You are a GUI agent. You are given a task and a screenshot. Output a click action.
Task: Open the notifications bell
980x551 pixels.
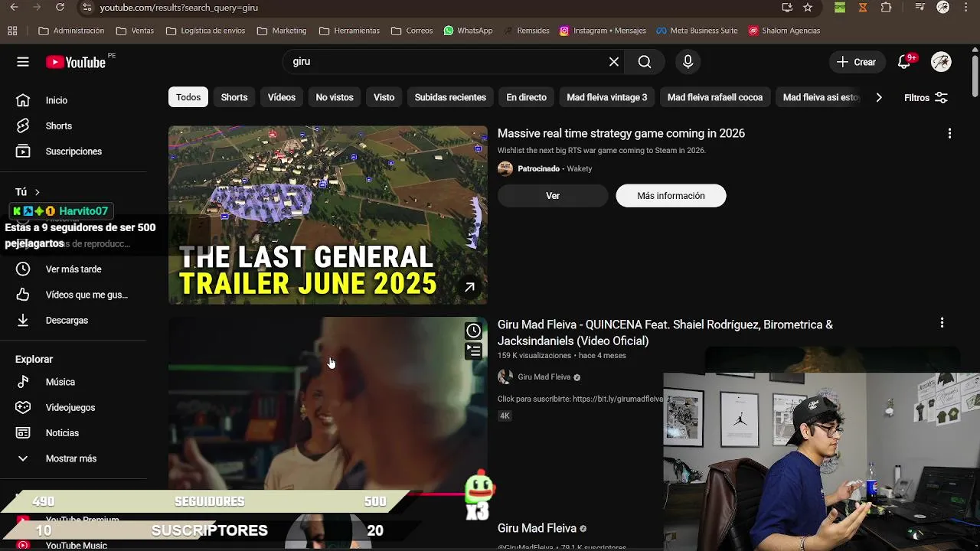point(904,62)
